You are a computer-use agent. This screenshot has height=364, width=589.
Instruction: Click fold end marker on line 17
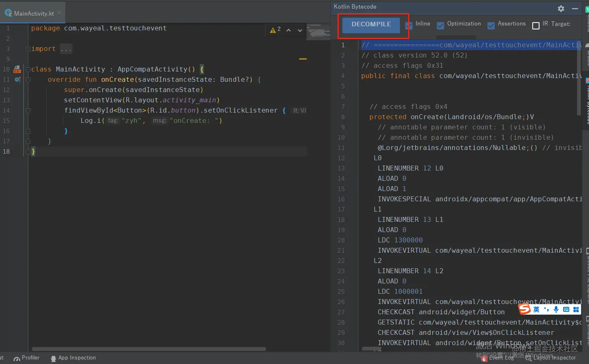(x=28, y=141)
